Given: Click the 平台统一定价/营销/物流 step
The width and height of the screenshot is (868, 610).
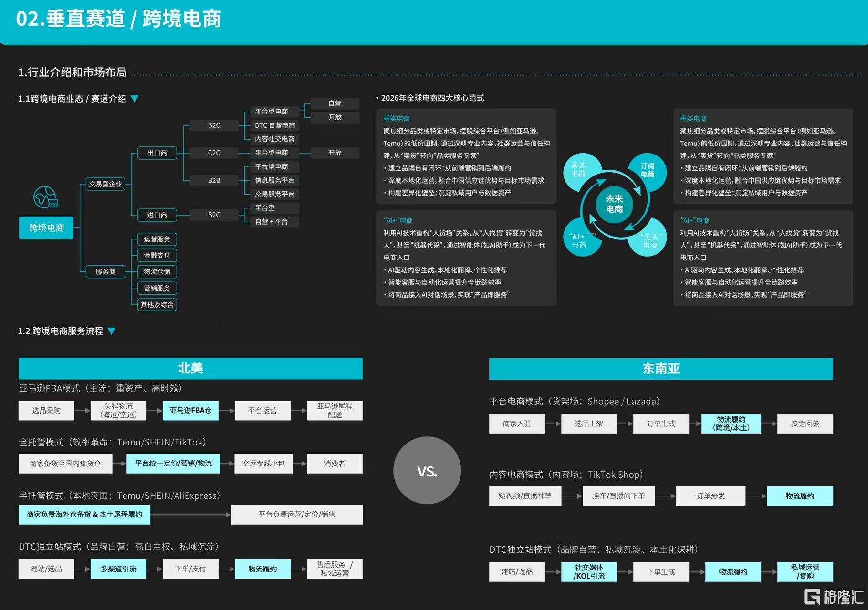Looking at the screenshot, I should pos(173,464).
